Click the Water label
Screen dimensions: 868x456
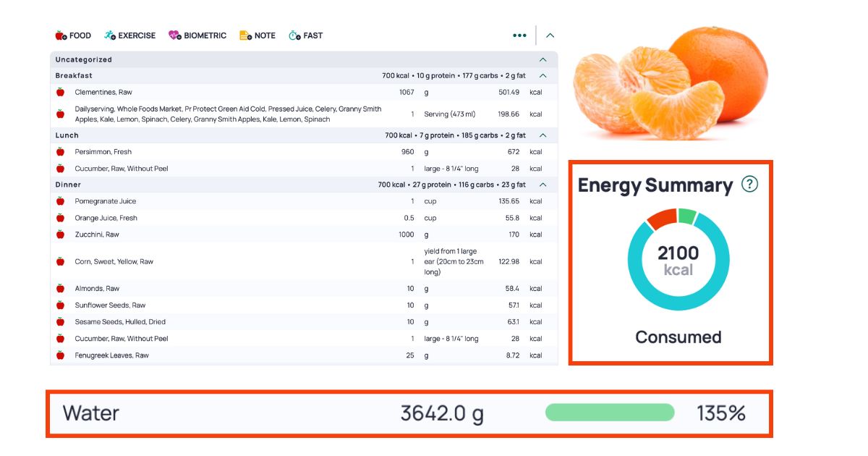pos(91,414)
